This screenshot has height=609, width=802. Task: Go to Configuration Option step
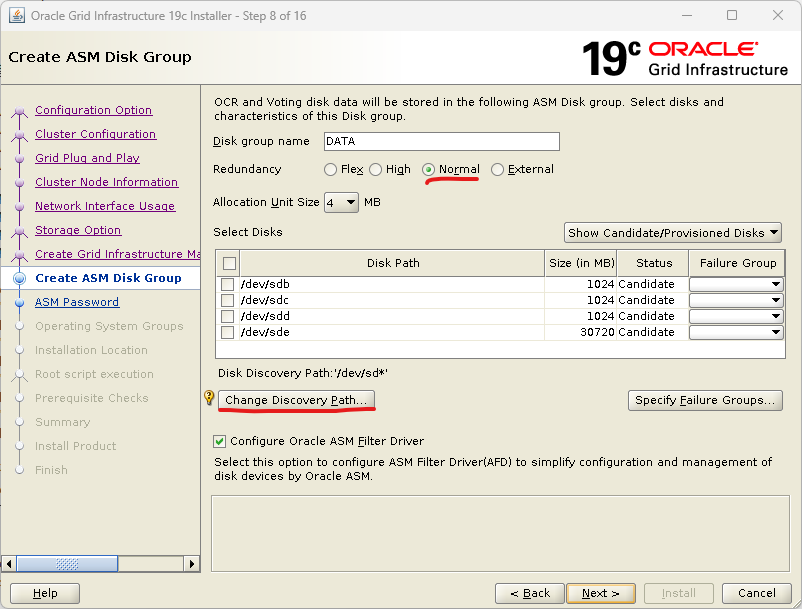click(94, 110)
